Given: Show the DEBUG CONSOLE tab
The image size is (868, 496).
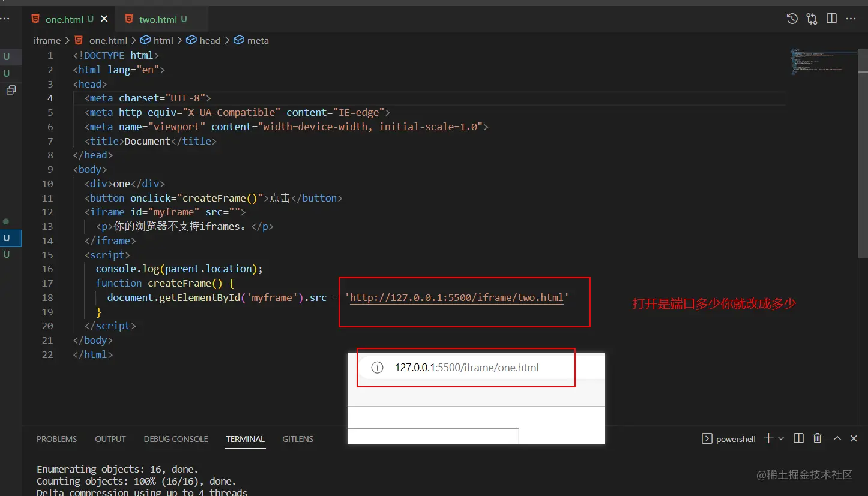Looking at the screenshot, I should tap(176, 439).
